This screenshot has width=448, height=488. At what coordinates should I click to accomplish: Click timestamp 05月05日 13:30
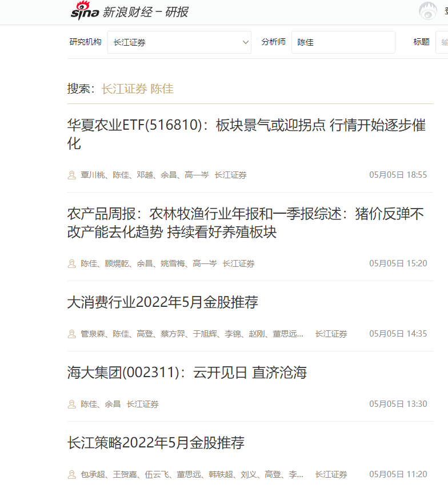(x=398, y=404)
